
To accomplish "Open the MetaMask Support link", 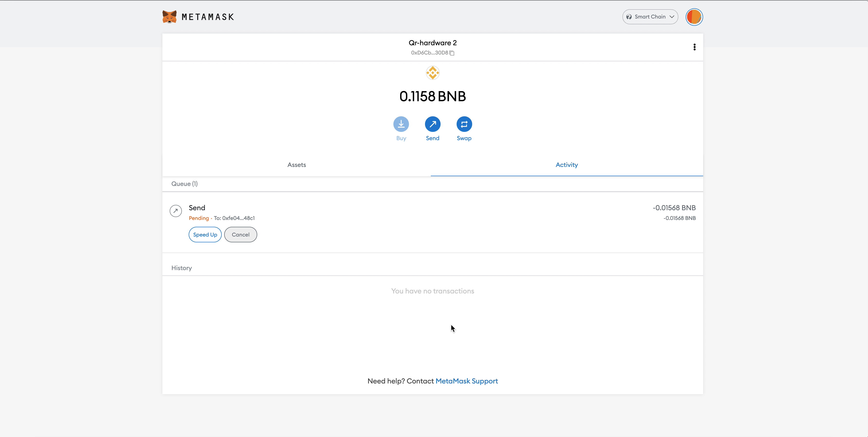I will pos(466,381).
